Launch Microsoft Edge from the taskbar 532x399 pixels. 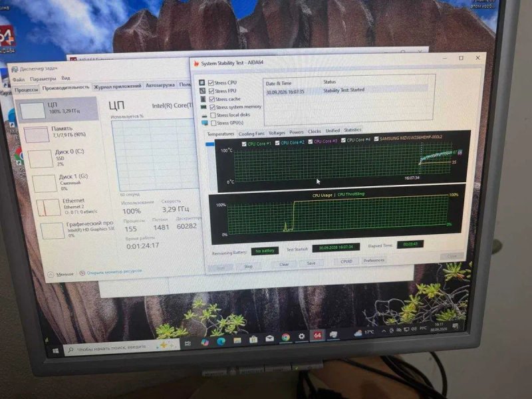pos(221,341)
